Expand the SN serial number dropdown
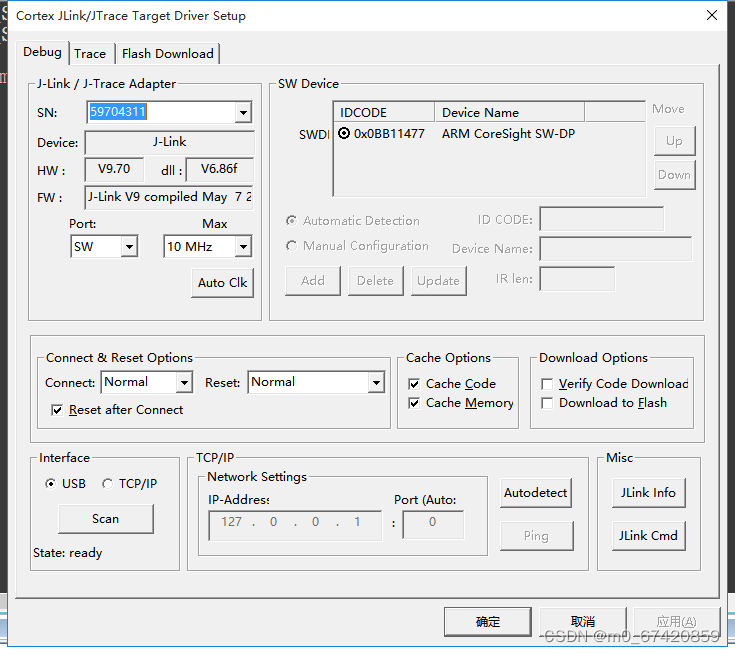Viewport: 735px width, 654px height. coord(243,113)
